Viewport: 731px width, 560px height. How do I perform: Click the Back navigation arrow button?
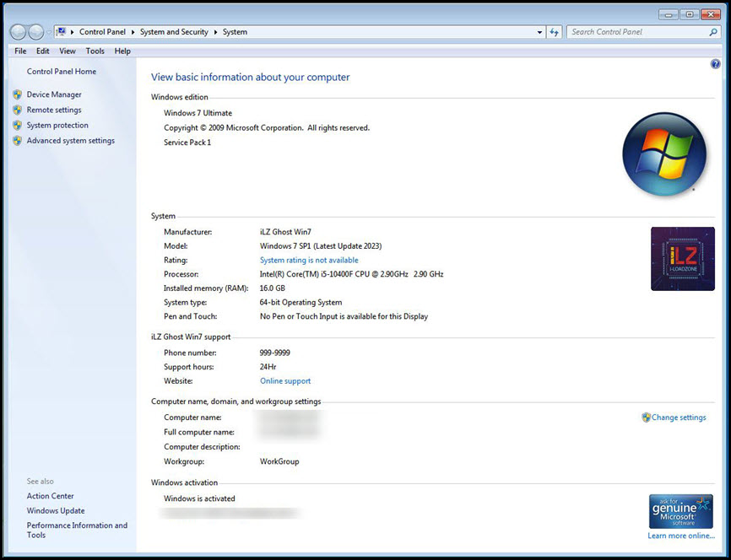coord(18,32)
